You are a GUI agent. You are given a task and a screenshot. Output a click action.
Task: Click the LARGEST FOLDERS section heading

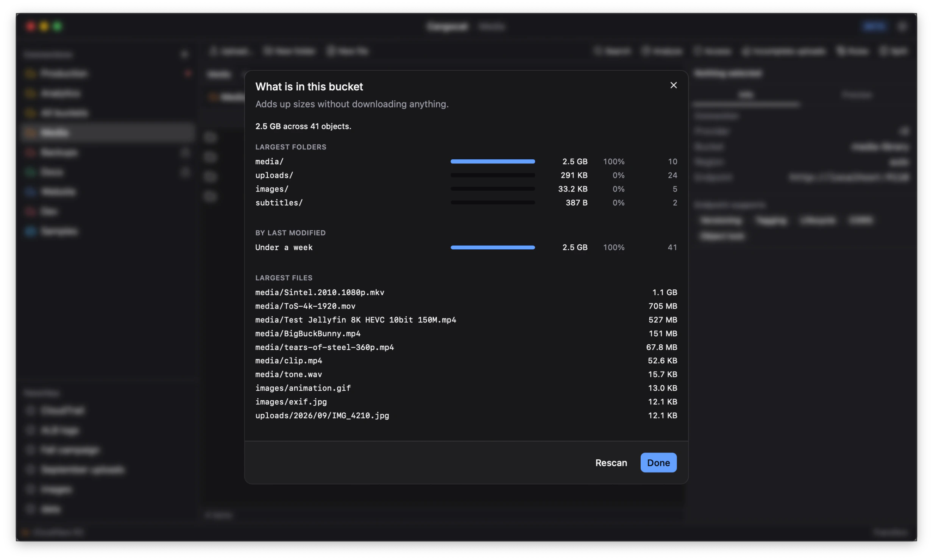click(x=290, y=147)
